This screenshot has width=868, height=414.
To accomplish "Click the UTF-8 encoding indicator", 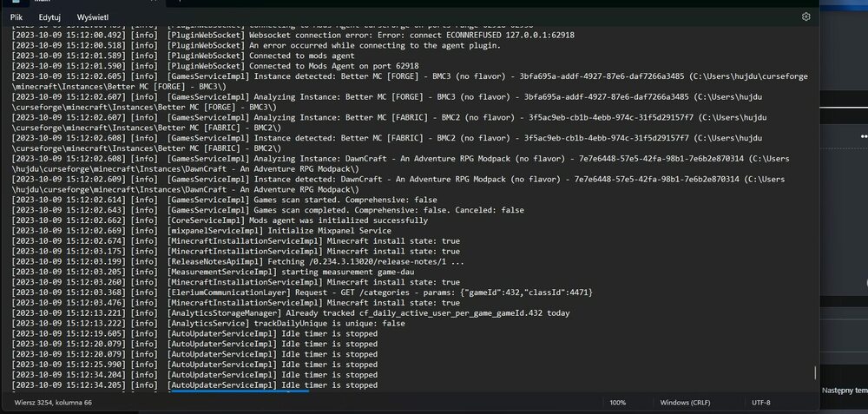I will [760, 403].
